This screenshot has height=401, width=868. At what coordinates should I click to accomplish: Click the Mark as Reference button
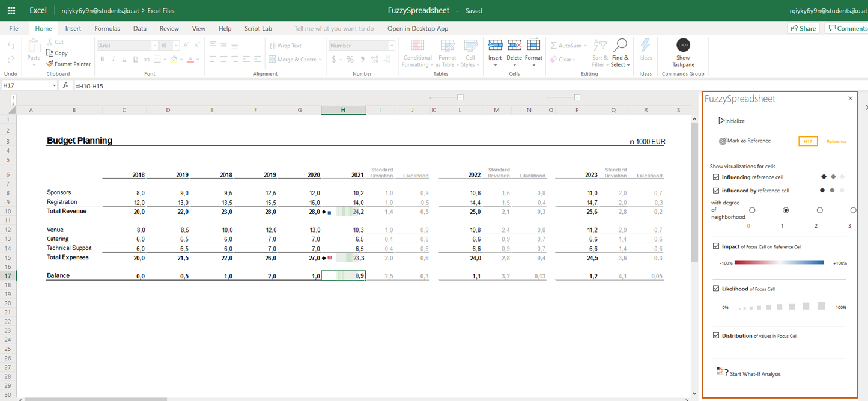745,141
